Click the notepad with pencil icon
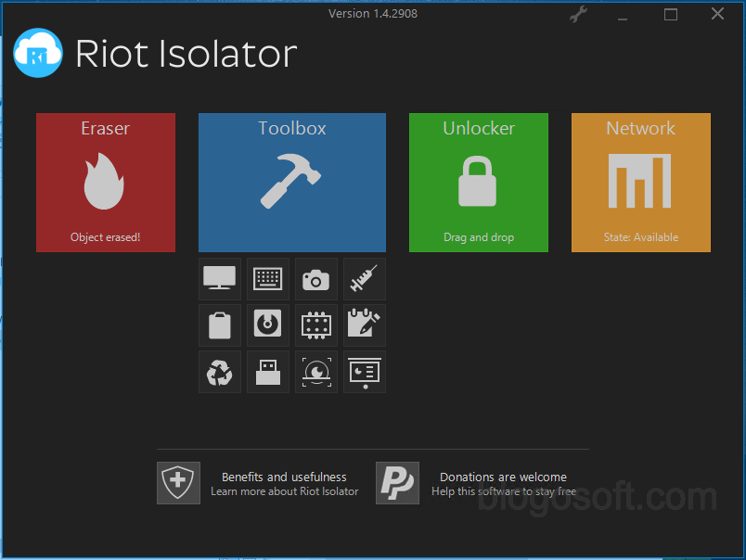Screen dimensions: 746x560 coord(365,325)
